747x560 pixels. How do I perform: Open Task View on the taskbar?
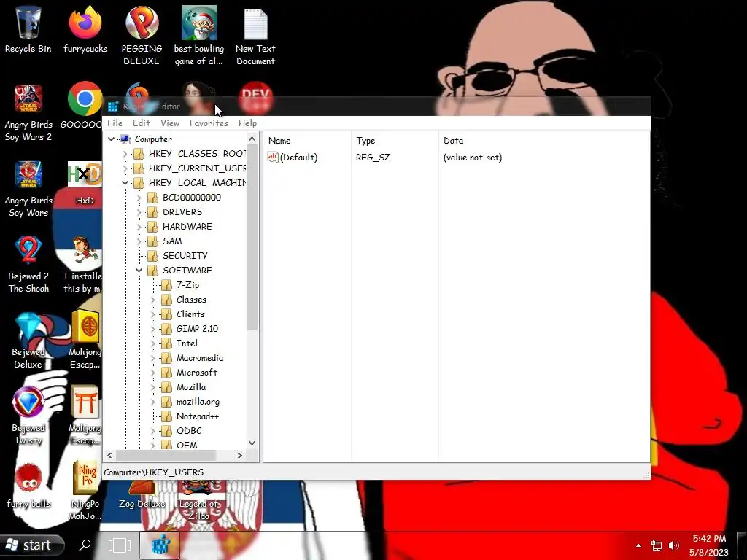click(119, 545)
